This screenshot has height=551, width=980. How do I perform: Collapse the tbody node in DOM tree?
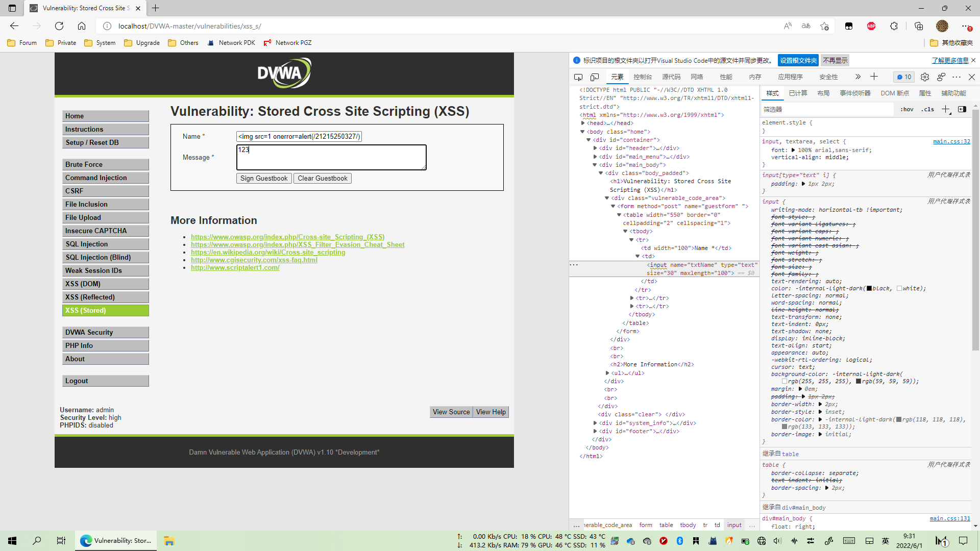[x=625, y=231]
